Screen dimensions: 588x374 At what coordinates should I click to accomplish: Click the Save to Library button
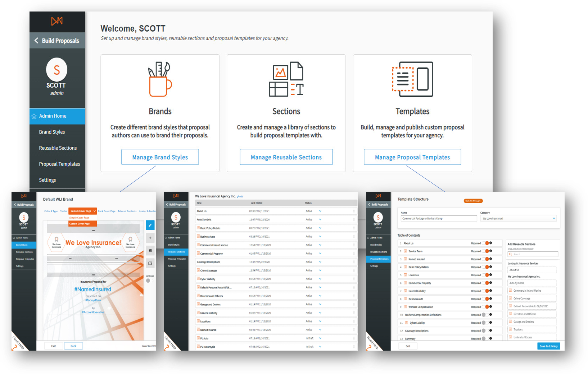[548, 346]
